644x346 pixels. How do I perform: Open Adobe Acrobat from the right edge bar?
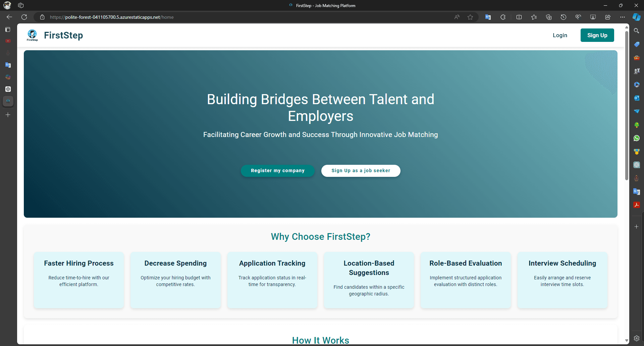637,205
